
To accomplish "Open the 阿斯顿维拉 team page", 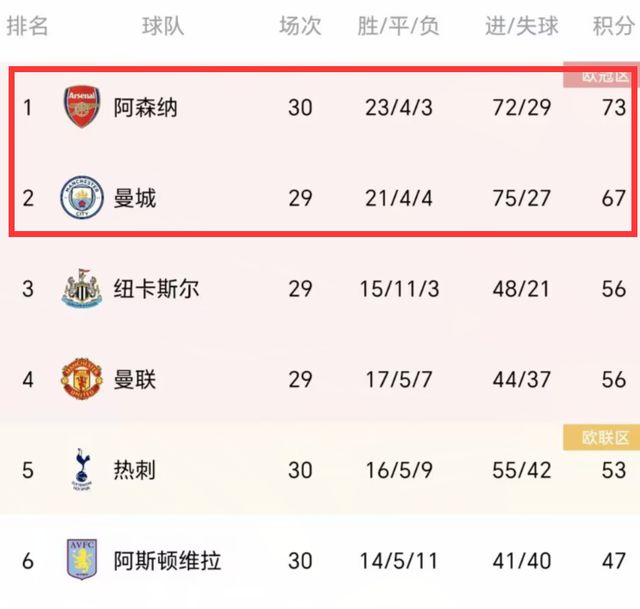I will 167,561.
